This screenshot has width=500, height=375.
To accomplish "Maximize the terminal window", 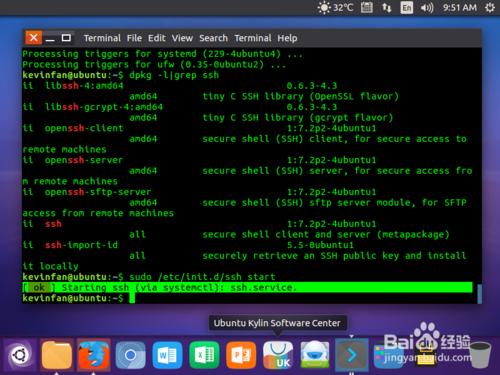I will [66, 38].
